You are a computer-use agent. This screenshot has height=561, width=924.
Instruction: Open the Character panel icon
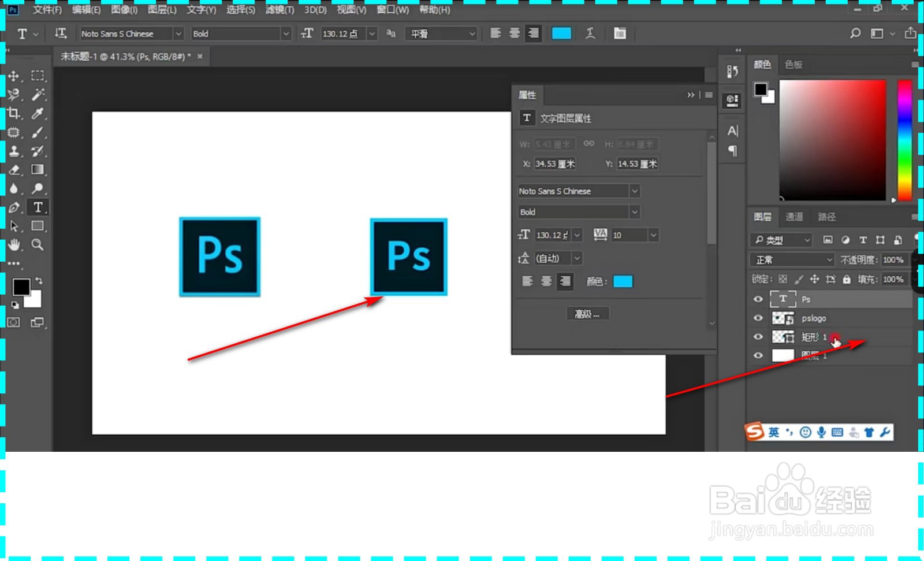[732, 131]
